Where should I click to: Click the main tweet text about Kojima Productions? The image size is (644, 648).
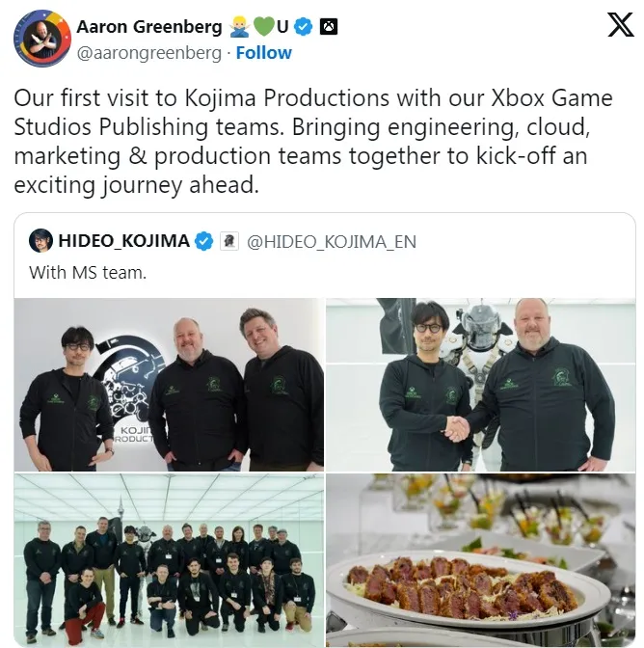tap(313, 142)
